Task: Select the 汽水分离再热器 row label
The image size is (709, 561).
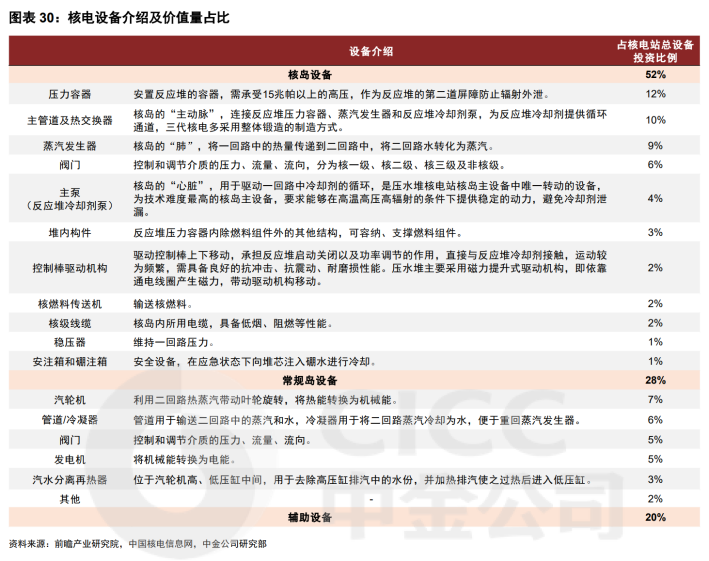Action: click(x=70, y=480)
